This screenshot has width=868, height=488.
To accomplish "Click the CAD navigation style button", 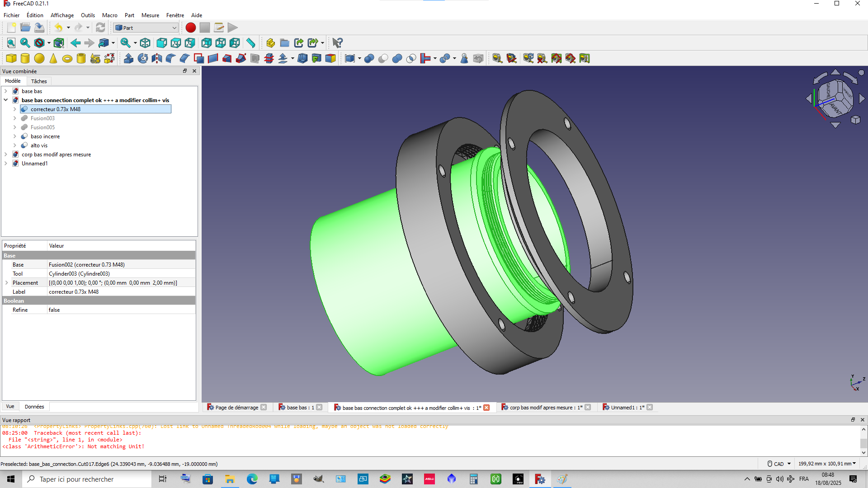I will [778, 464].
